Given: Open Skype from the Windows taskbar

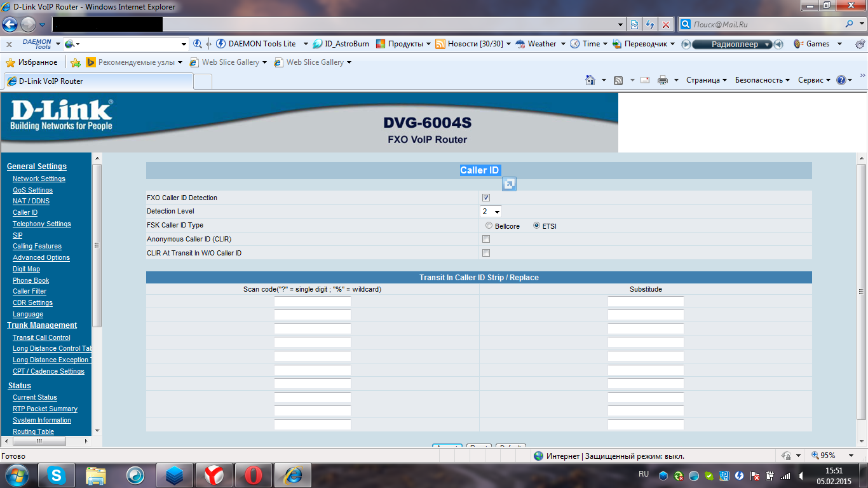Looking at the screenshot, I should 56,475.
